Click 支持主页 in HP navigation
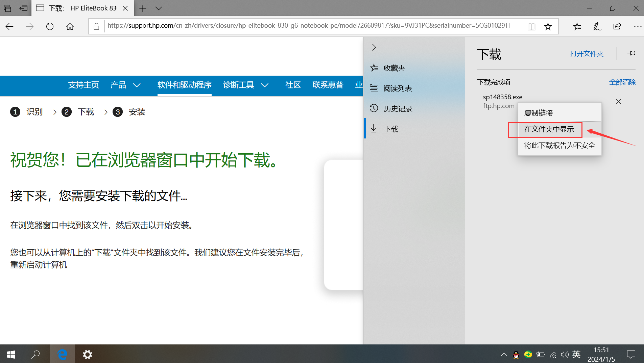Image resolution: width=644 pixels, height=363 pixels. click(84, 85)
